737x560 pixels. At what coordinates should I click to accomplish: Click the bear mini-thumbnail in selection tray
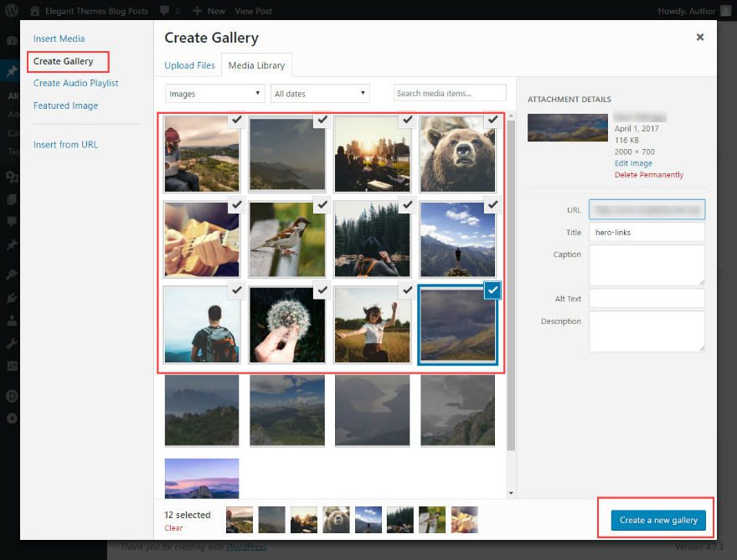(x=337, y=519)
